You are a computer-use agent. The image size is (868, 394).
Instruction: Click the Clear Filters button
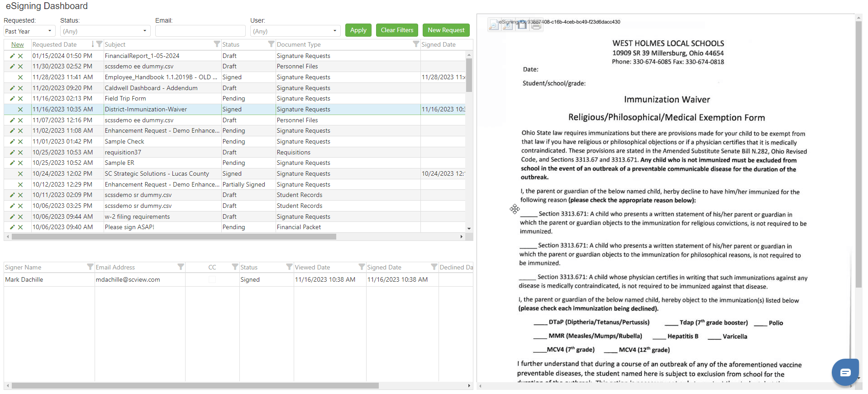pos(397,30)
